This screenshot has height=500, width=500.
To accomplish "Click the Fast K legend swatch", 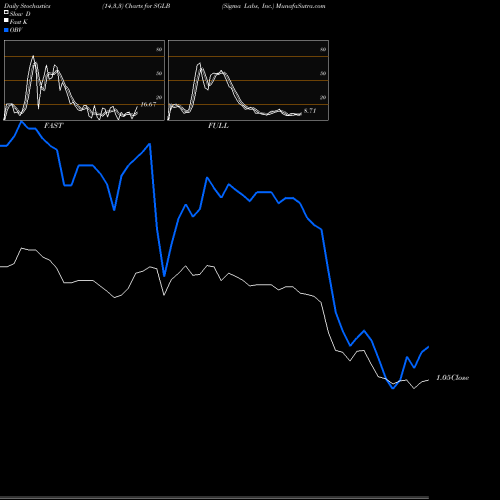I will [x=6, y=21].
